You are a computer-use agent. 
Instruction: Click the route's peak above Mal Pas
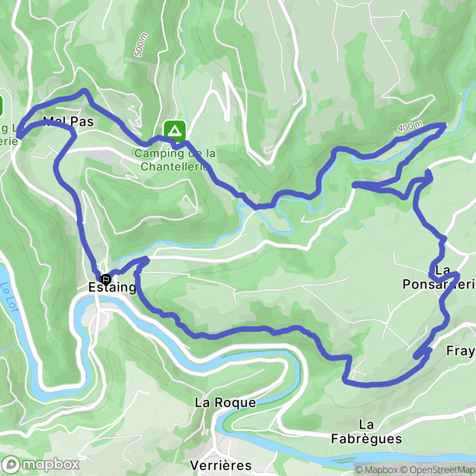[84, 91]
